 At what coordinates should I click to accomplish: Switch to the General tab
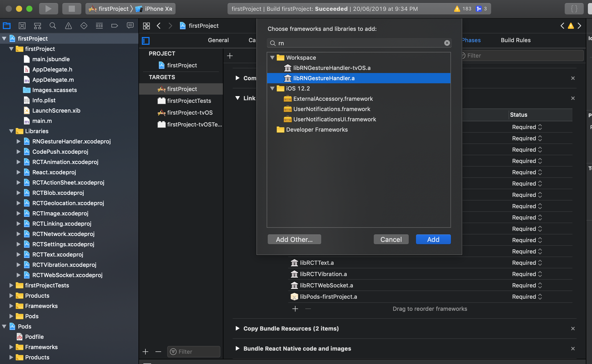[x=218, y=40]
